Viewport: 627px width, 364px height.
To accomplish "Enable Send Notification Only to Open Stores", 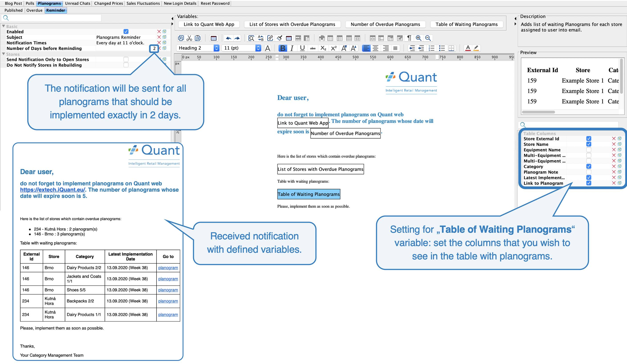I will click(126, 59).
